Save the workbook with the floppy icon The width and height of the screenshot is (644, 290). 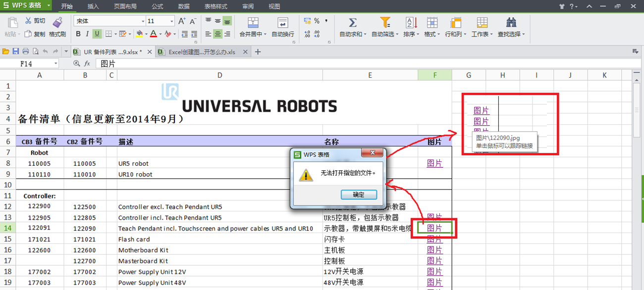pyautogui.click(x=16, y=51)
